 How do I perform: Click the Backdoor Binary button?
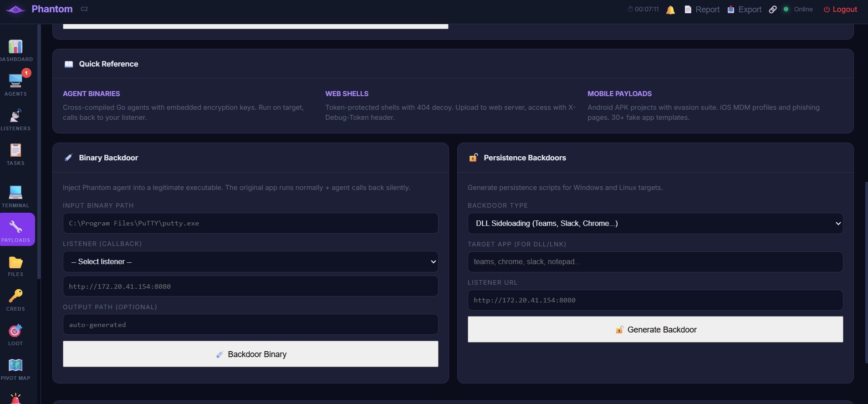[250, 354]
